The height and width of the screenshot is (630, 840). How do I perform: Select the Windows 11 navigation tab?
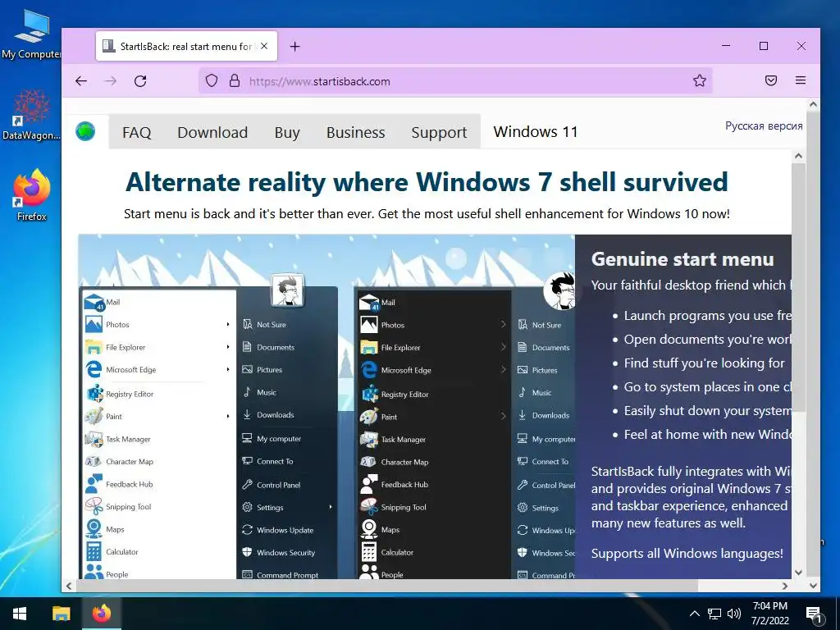point(536,132)
